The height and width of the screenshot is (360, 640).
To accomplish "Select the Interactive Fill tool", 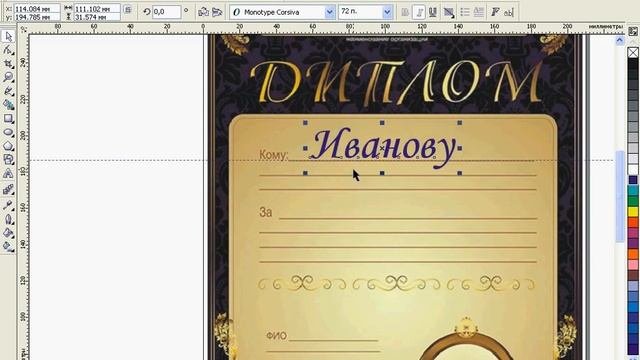I will pyautogui.click(x=8, y=246).
